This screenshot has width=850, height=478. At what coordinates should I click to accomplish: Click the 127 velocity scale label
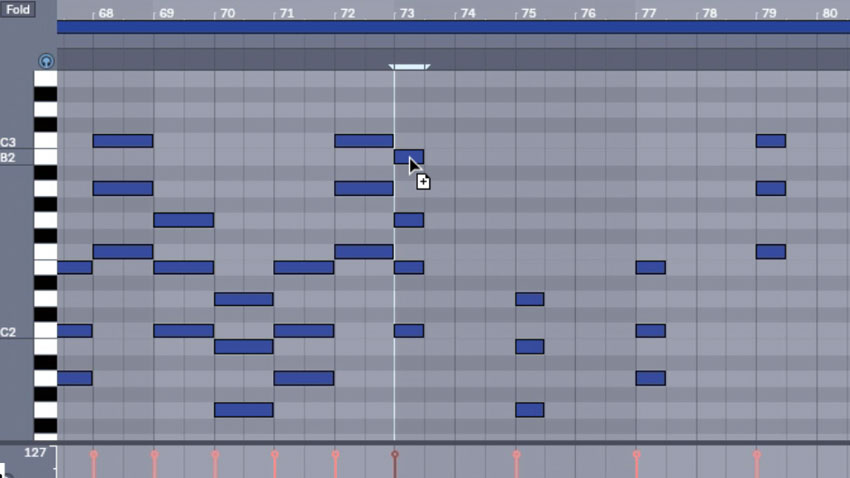35,453
